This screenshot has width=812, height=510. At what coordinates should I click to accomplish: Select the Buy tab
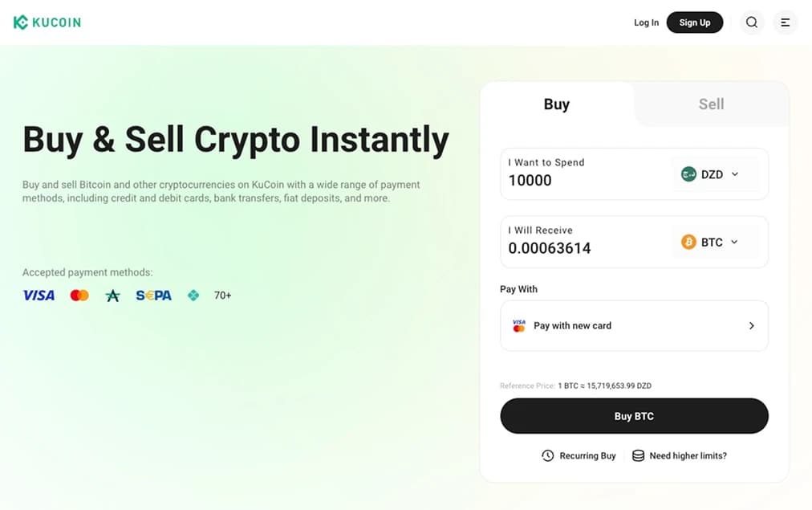click(x=557, y=104)
